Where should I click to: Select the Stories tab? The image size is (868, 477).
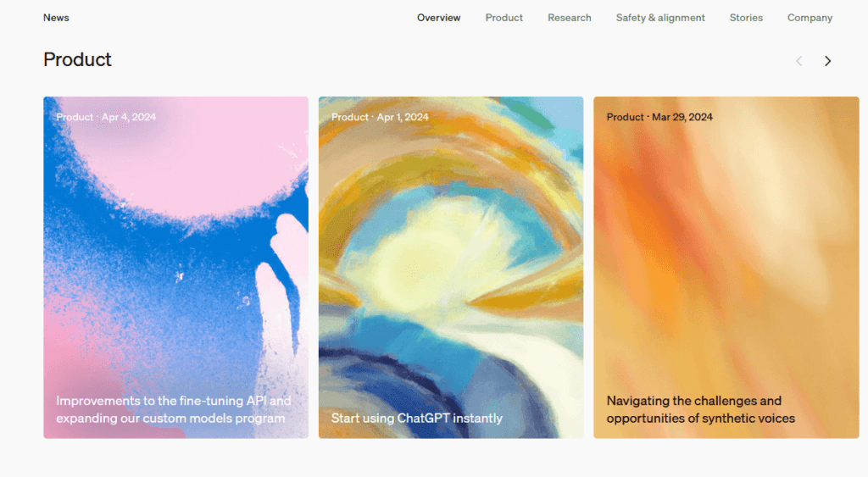(x=746, y=18)
